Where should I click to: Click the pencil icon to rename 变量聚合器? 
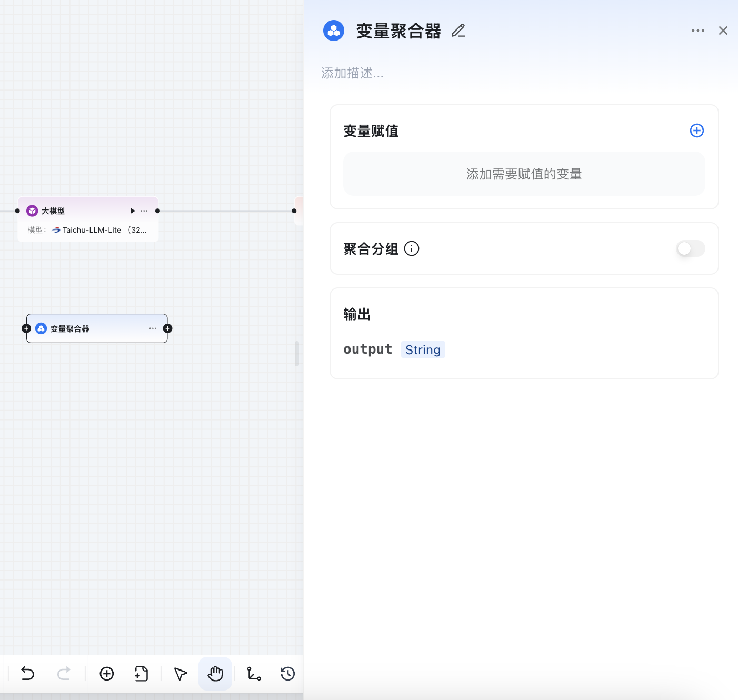click(x=458, y=31)
